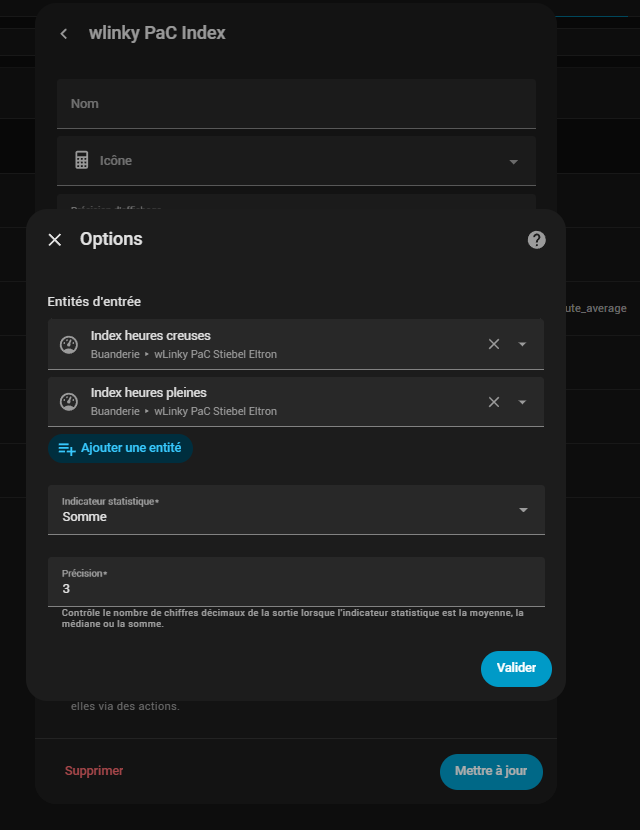Open the Icône picker dropdown arrow
Image resolution: width=640 pixels, height=830 pixels.
(514, 162)
